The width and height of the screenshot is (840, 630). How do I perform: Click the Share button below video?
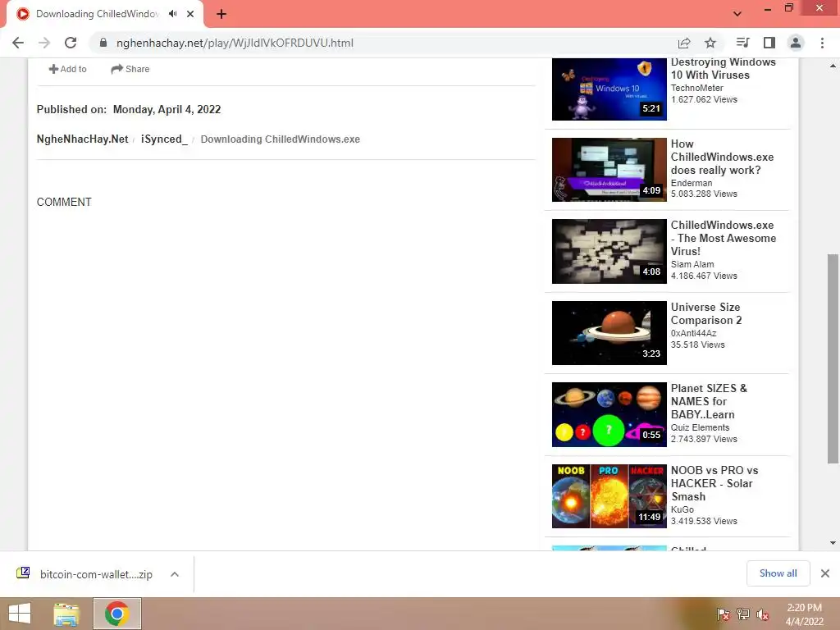point(130,69)
